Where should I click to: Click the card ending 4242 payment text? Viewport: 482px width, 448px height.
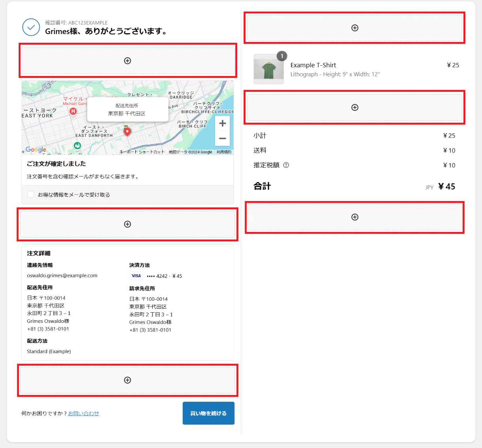tap(164, 276)
